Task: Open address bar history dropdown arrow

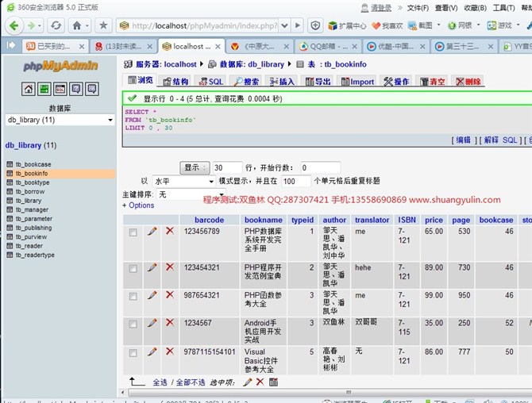Action: pos(285,25)
